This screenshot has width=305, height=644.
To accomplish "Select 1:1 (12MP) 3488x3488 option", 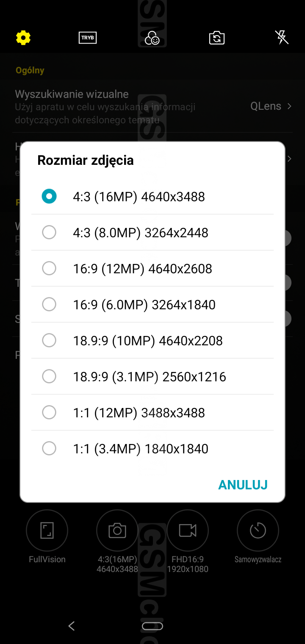I will (139, 413).
